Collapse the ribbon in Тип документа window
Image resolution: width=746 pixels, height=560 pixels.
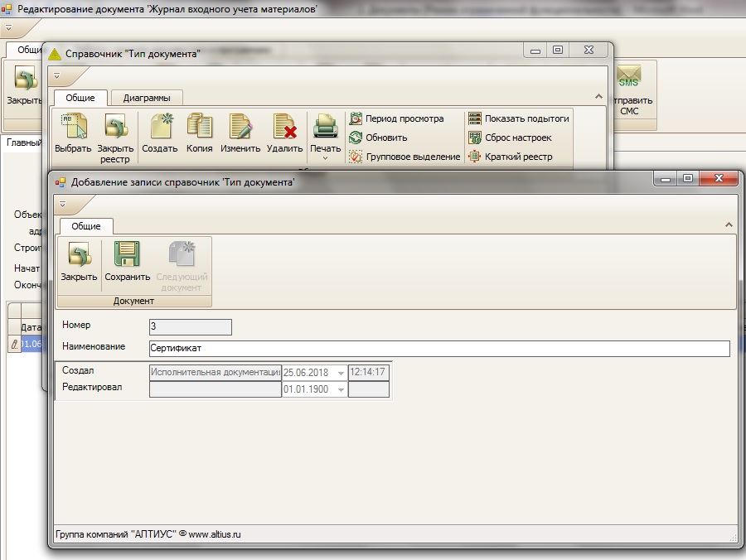[x=598, y=96]
